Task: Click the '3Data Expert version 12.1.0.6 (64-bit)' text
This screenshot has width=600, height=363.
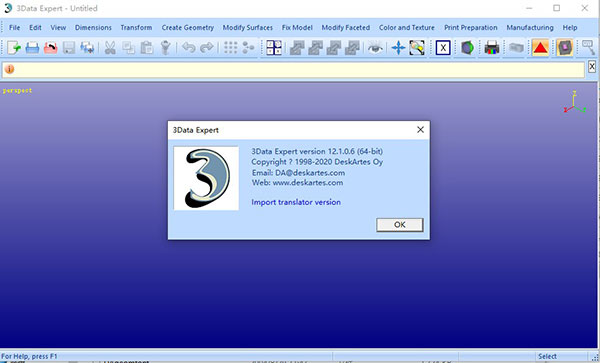Action: (317, 151)
